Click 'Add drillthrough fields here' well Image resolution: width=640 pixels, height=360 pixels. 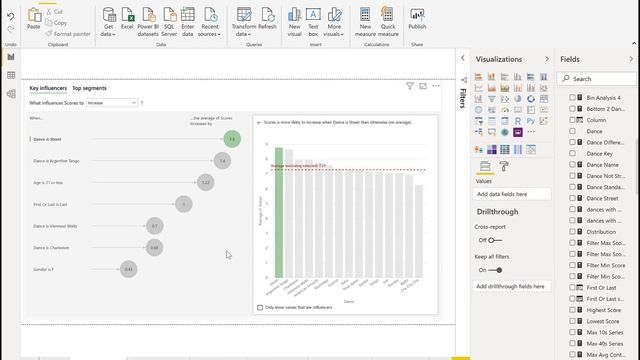(512, 287)
